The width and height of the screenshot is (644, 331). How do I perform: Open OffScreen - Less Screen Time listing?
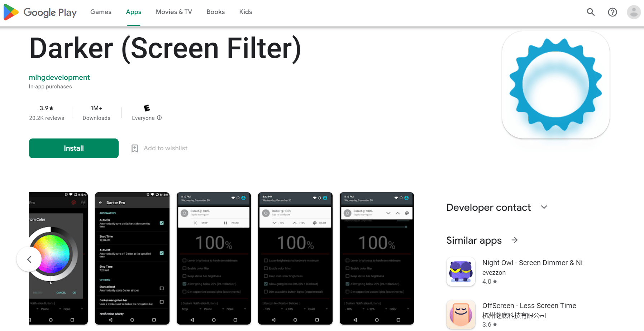coord(529,306)
